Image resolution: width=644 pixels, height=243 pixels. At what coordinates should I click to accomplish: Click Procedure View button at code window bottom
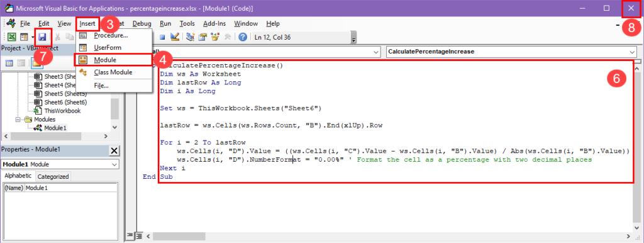pyautogui.click(x=130, y=235)
